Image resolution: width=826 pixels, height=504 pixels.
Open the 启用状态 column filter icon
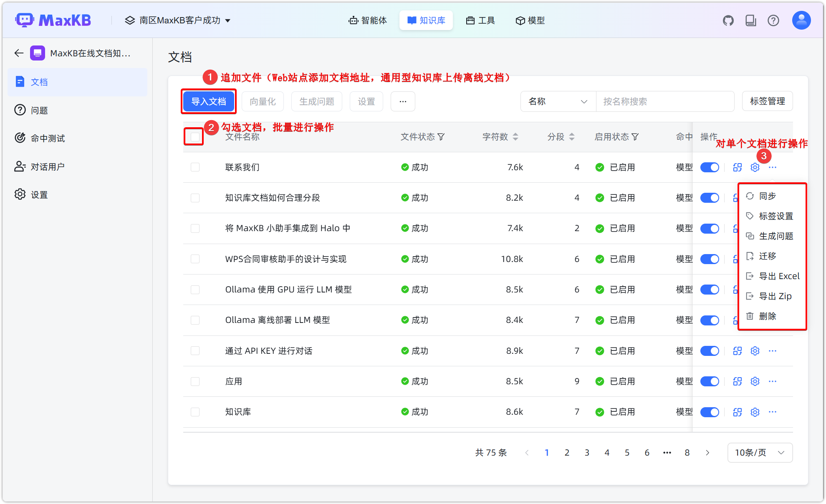[x=636, y=136]
